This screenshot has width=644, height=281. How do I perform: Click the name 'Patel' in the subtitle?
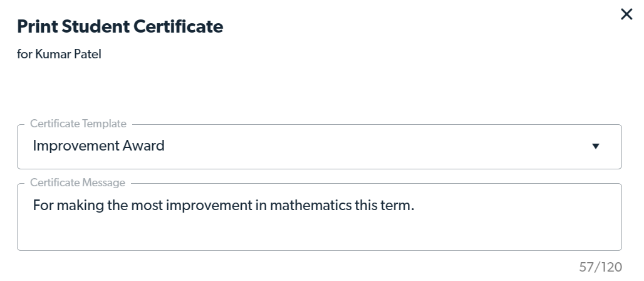[x=88, y=55]
